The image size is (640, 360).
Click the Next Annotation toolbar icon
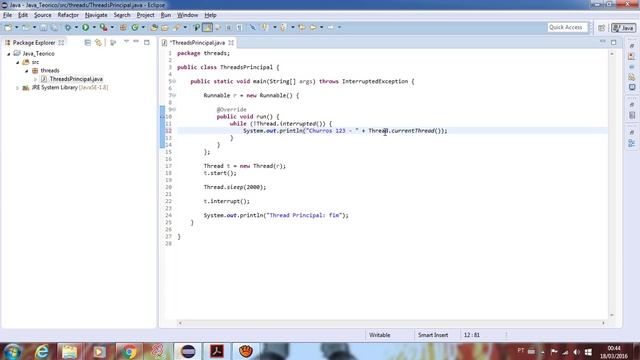point(265,27)
